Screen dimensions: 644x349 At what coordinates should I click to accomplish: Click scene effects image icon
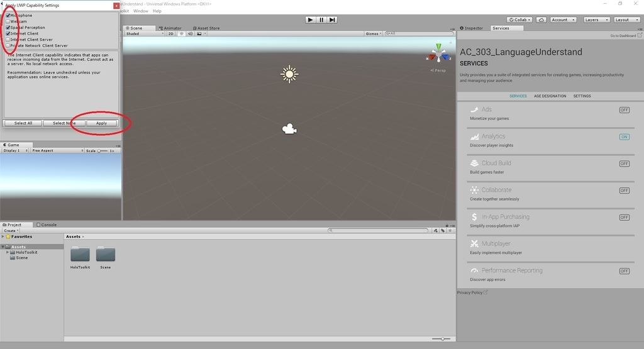pos(199,34)
